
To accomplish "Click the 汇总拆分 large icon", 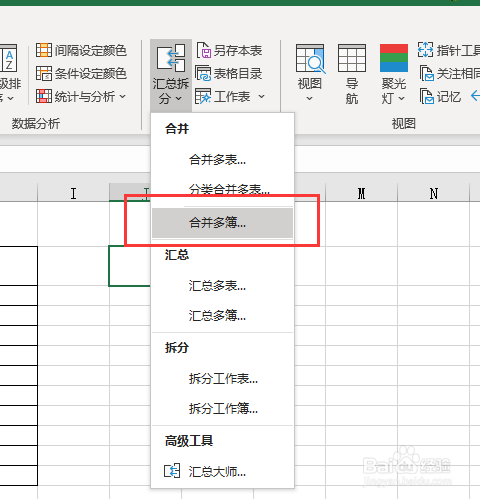I will click(x=171, y=58).
